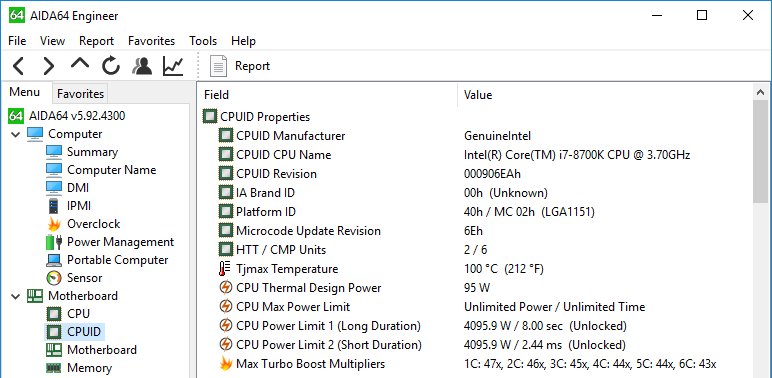772x378 pixels.
Task: Open the Favorites menu
Action: [x=151, y=41]
